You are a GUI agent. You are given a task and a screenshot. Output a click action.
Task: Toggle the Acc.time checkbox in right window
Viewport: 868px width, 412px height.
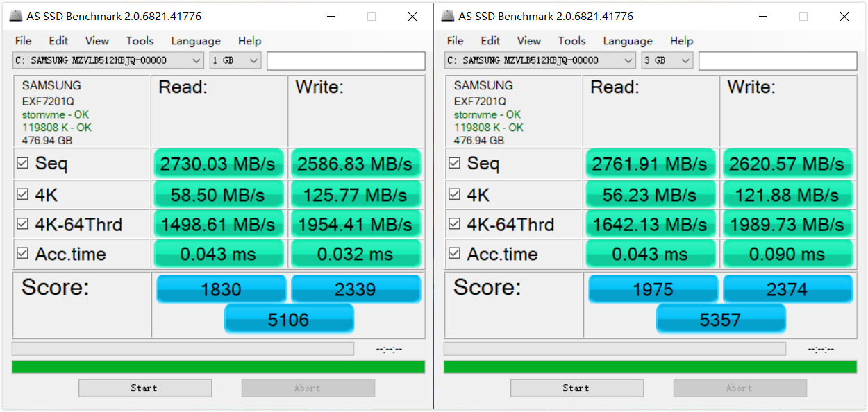(454, 254)
